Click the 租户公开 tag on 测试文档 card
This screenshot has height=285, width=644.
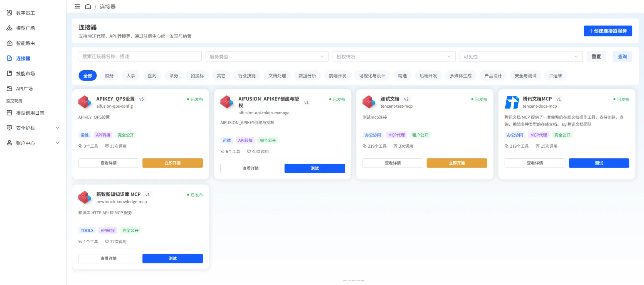[x=420, y=135]
